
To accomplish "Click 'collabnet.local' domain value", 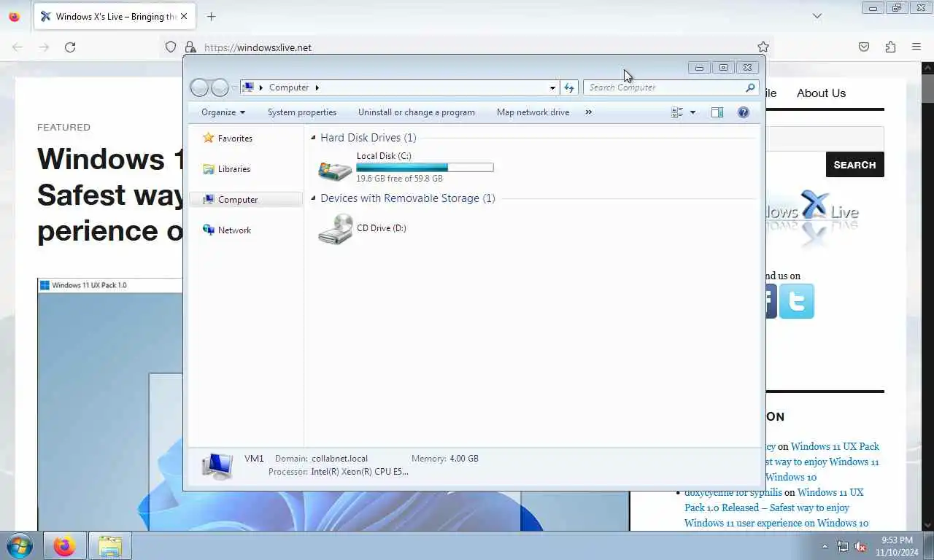I will click(339, 459).
